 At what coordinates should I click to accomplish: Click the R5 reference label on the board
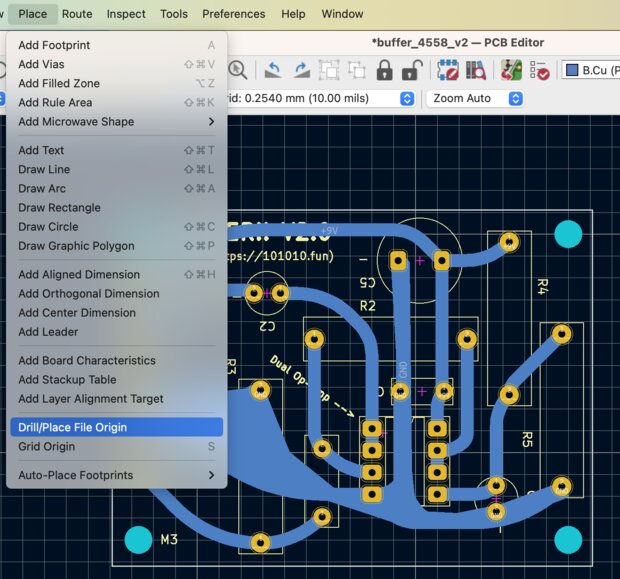click(527, 439)
